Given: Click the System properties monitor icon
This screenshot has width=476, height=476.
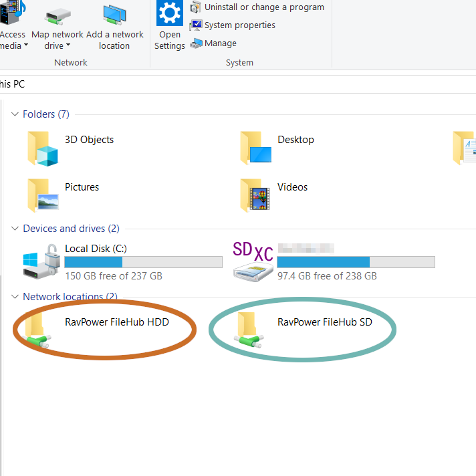Looking at the screenshot, I should point(196,25).
